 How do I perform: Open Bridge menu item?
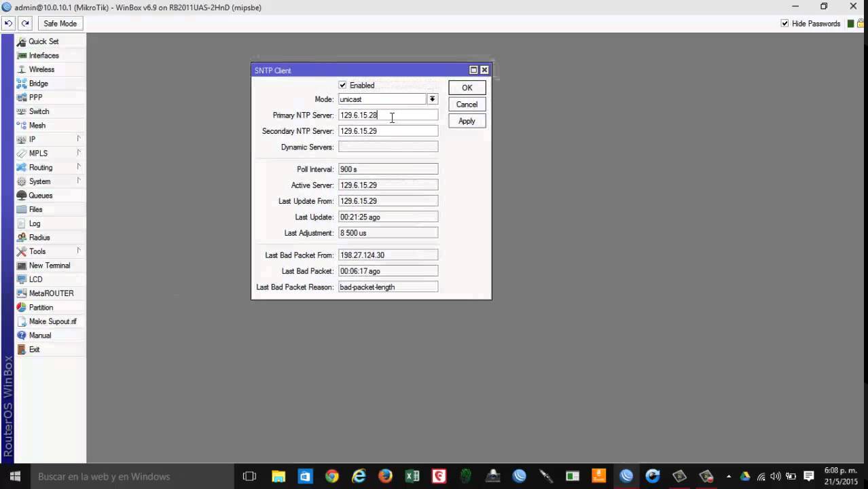50,84
